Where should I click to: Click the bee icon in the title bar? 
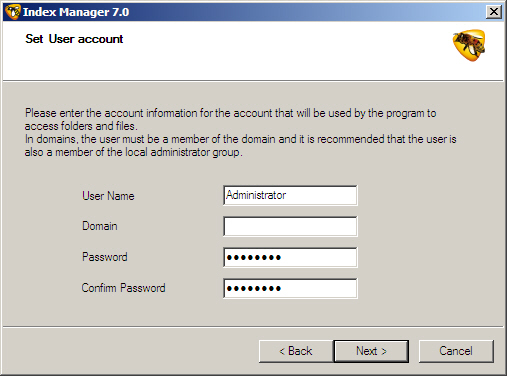click(13, 12)
